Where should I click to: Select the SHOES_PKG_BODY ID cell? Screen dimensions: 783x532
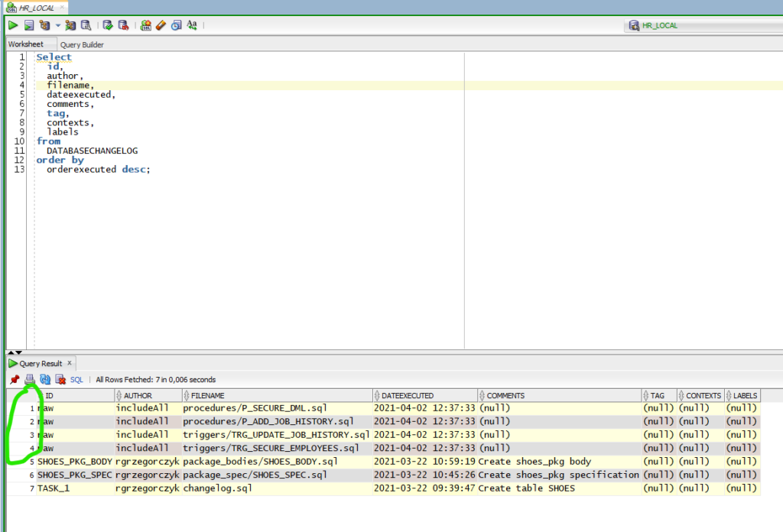75,462
